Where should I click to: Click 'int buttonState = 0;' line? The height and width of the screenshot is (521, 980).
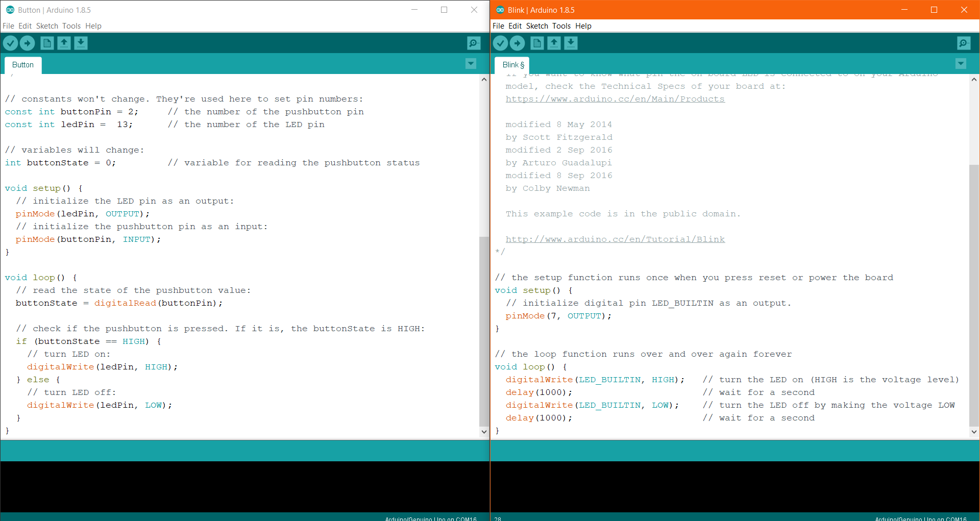60,163
